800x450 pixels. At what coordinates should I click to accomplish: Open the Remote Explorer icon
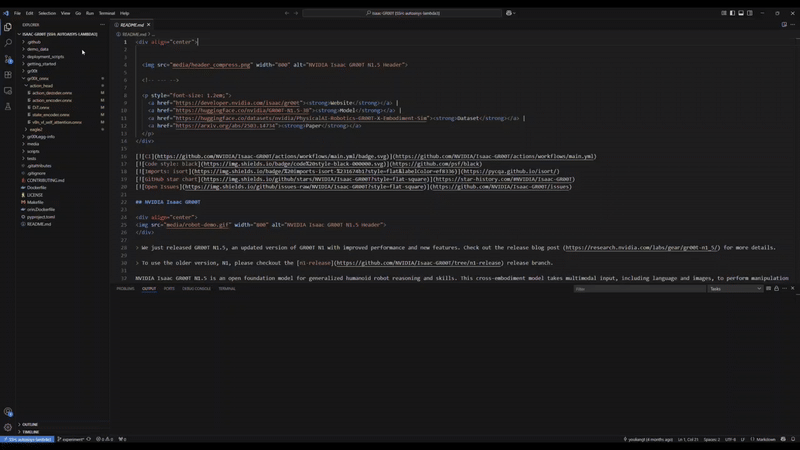[x=8, y=90]
